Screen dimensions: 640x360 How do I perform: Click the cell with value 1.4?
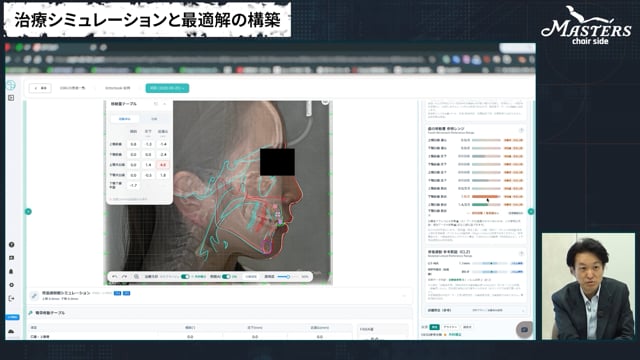[148, 165]
